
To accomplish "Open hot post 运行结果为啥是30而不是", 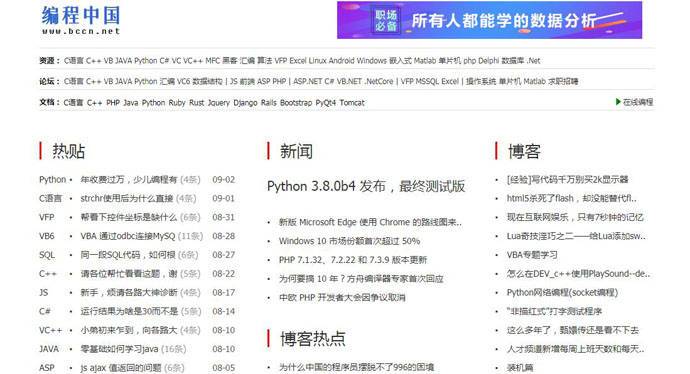I will tap(129, 312).
